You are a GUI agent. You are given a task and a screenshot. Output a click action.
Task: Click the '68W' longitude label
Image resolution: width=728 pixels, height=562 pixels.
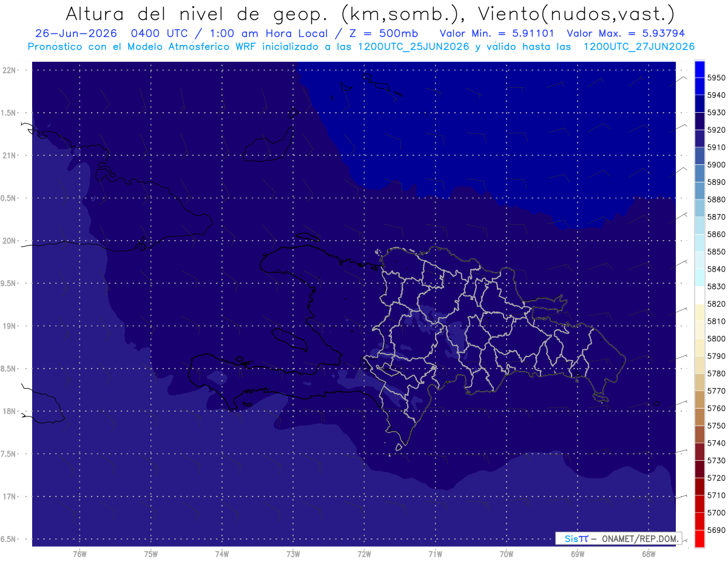[x=649, y=554]
